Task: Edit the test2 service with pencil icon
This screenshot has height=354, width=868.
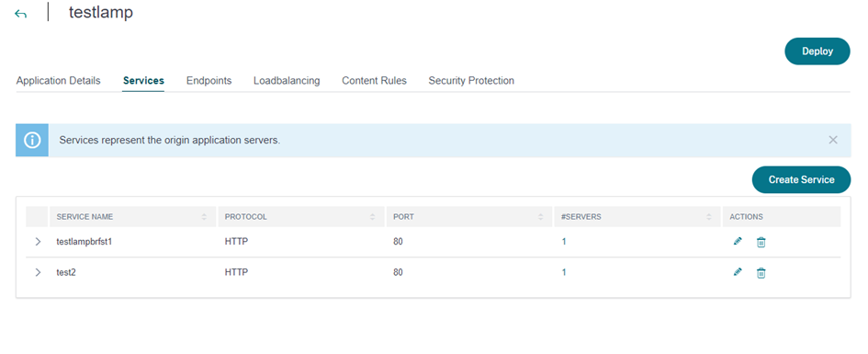Action: point(738,272)
